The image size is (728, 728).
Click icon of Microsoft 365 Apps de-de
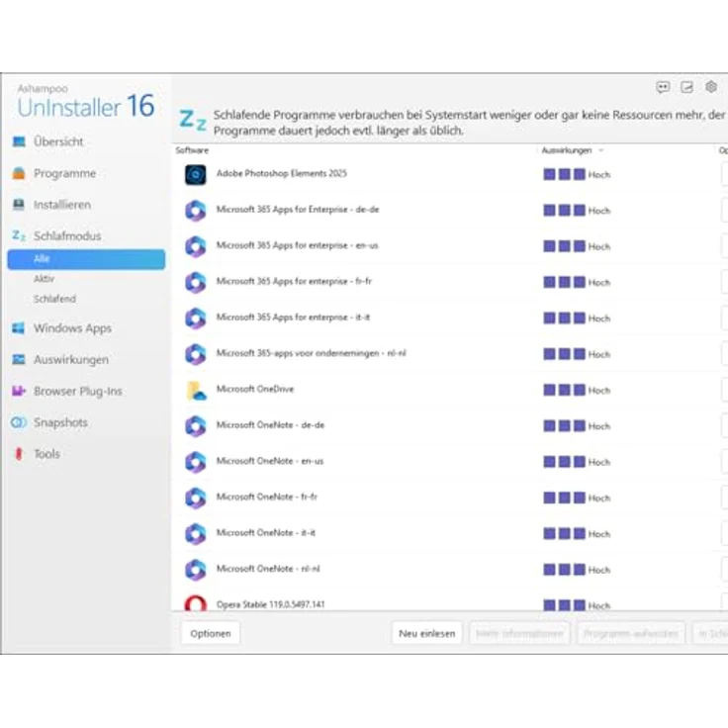[196, 211]
